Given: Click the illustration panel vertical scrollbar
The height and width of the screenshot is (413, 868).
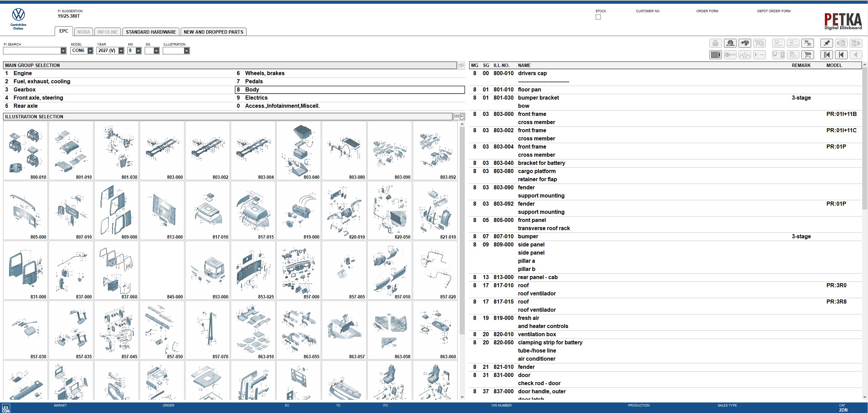Looking at the screenshot, I should tap(462, 231).
